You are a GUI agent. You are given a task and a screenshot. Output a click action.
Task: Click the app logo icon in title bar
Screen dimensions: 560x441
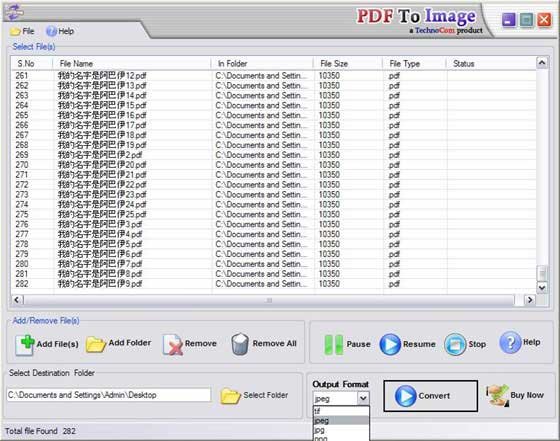tap(14, 12)
